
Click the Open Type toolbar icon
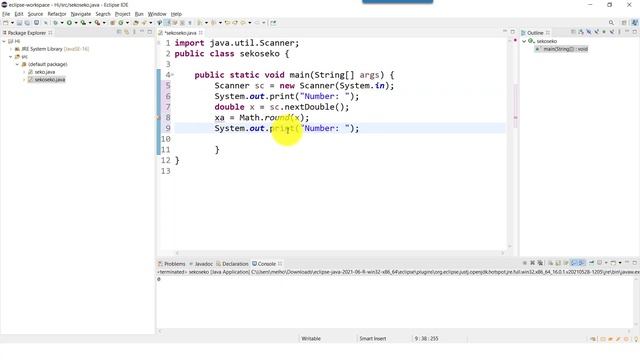pyautogui.click(x=136, y=23)
